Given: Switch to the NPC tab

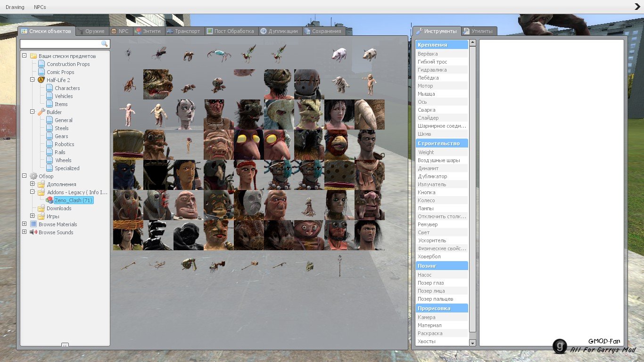Looking at the screenshot, I should coord(120,31).
